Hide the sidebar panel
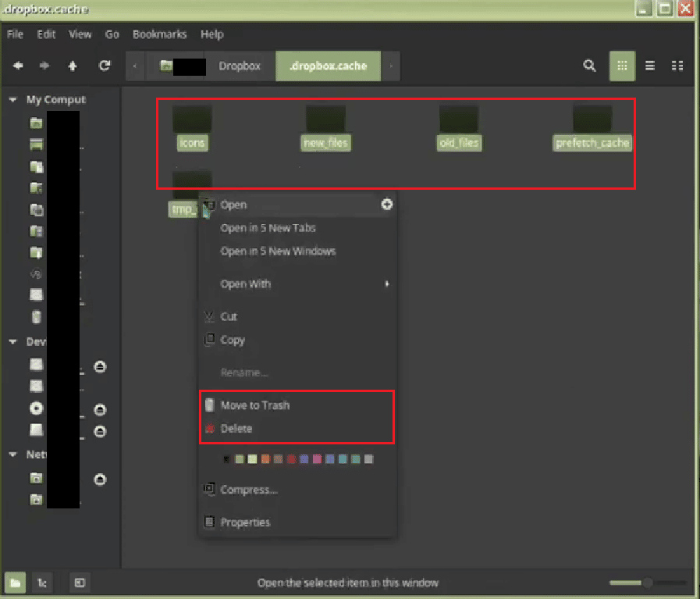Image resolution: width=700 pixels, height=599 pixels. point(80,583)
